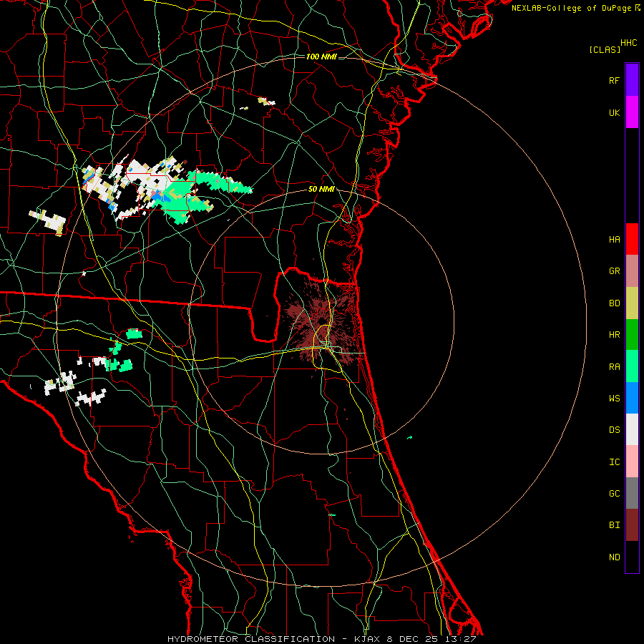644x644 pixels.
Task: Click the RA bright green legend swatch
Action: point(632,366)
